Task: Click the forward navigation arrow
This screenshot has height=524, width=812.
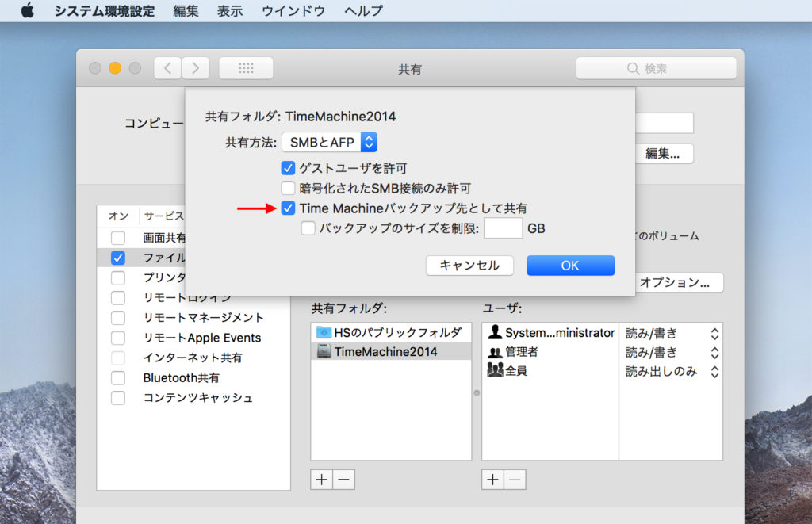Action: coord(196,67)
